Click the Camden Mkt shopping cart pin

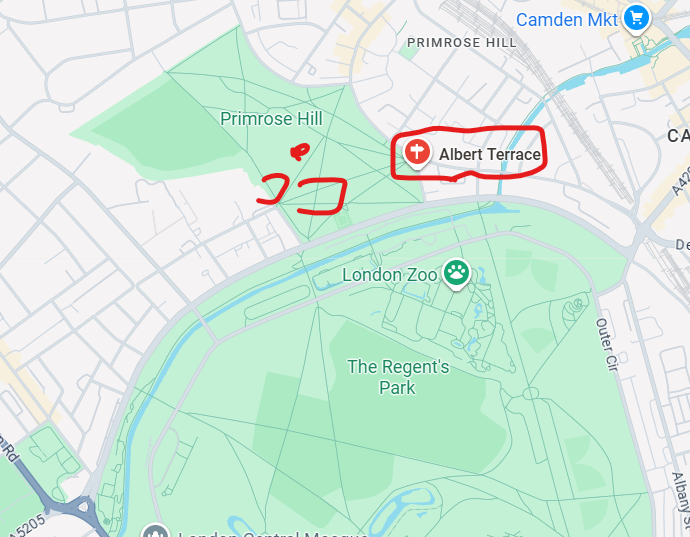pos(636,19)
